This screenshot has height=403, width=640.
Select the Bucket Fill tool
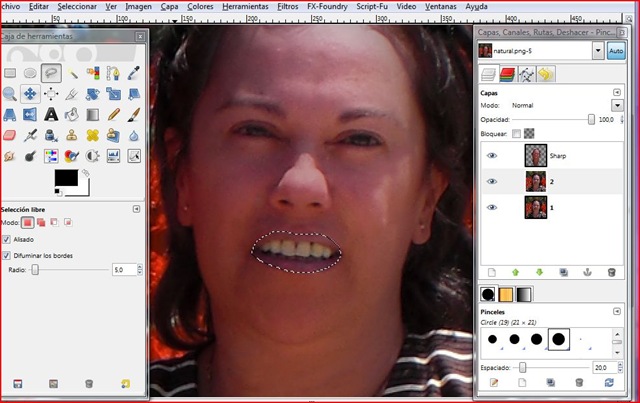tap(72, 115)
